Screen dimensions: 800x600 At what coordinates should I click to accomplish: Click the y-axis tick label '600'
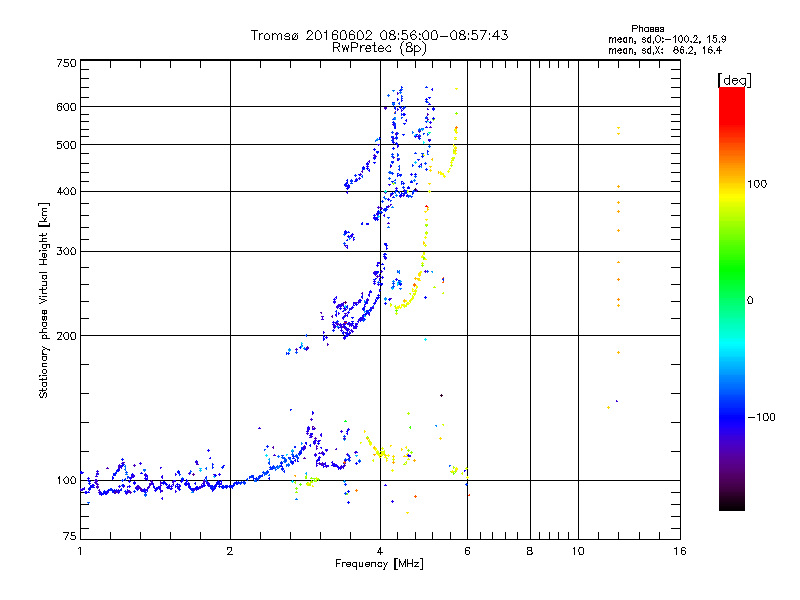pos(67,107)
